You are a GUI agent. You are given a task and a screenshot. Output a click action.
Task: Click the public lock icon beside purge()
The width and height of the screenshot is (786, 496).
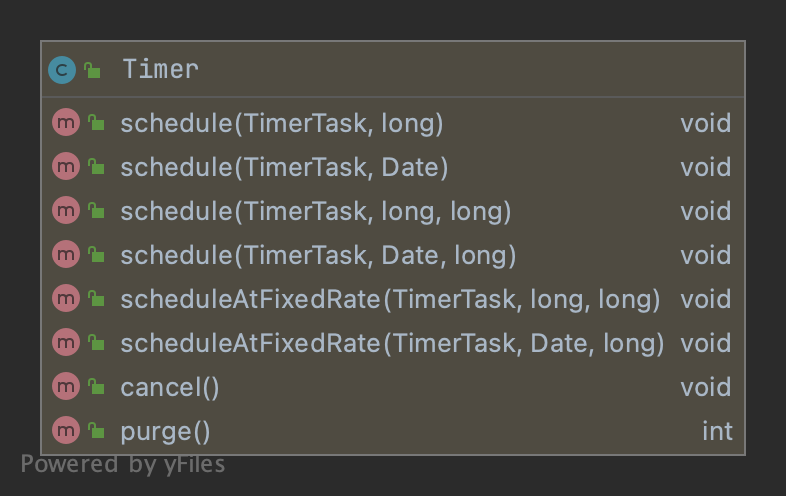pyautogui.click(x=96, y=431)
